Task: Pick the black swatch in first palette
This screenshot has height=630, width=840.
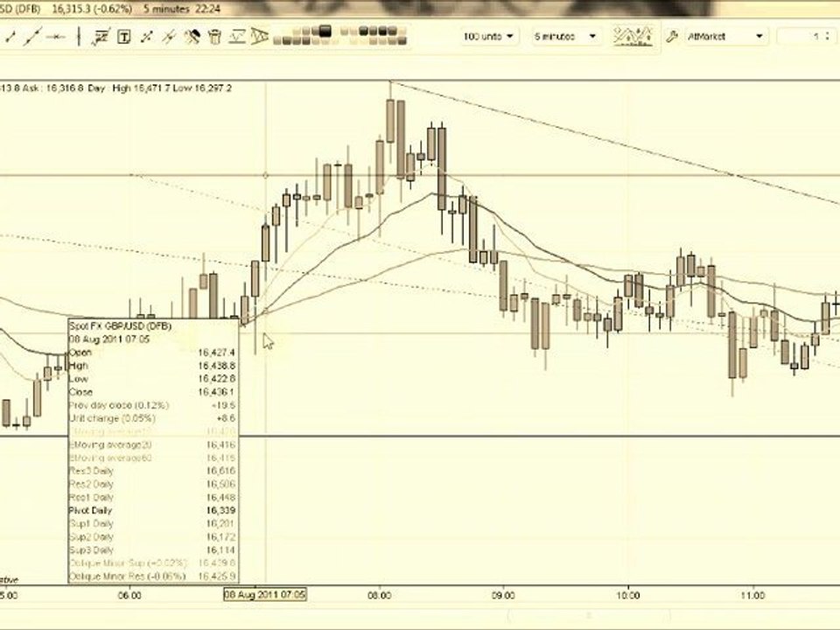Action: point(325,31)
